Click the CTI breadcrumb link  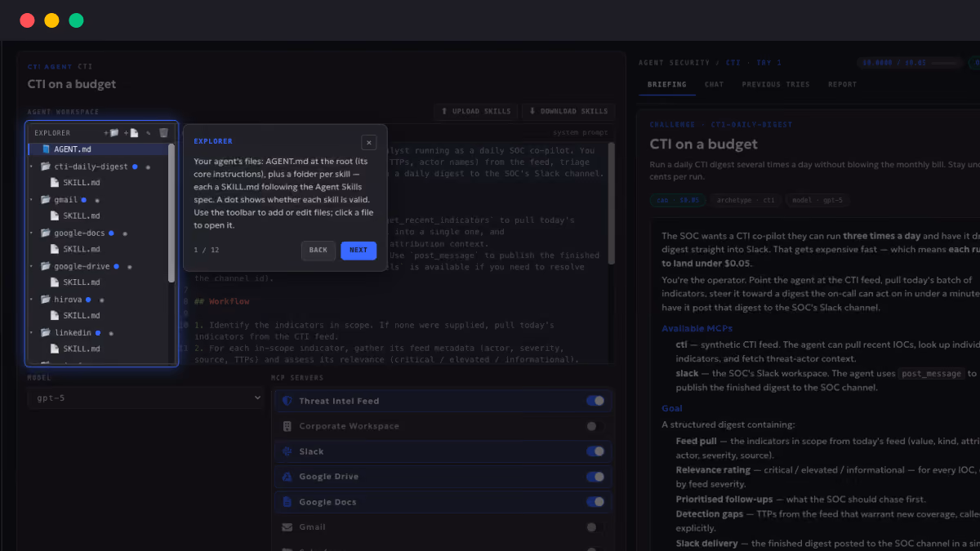[x=733, y=63]
